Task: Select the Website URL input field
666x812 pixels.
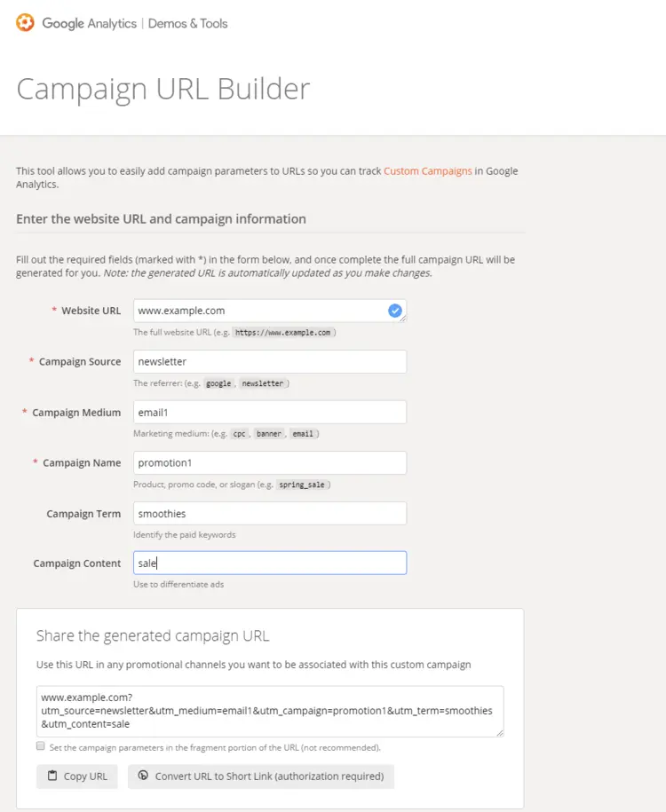Action: tap(266, 311)
